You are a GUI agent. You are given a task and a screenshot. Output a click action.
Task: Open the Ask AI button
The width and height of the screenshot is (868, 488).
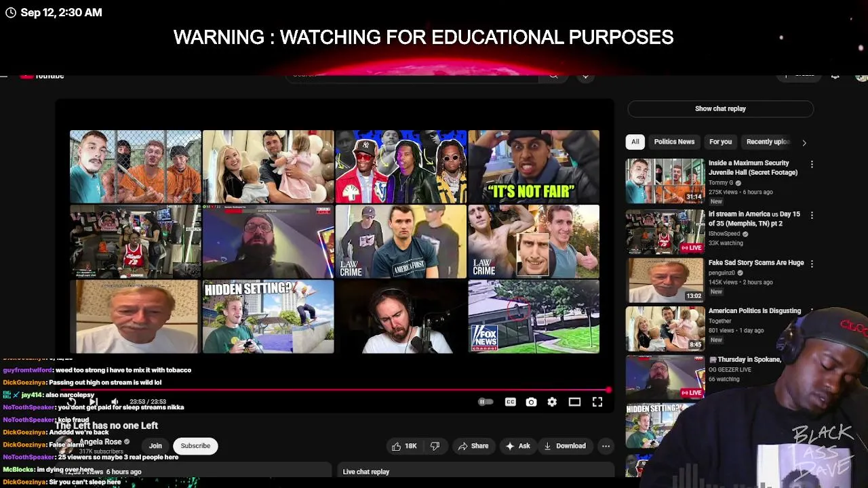(518, 446)
